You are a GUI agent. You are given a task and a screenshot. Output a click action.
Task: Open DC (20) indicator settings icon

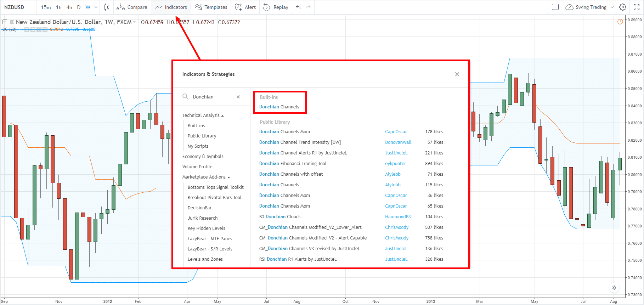pos(33,29)
